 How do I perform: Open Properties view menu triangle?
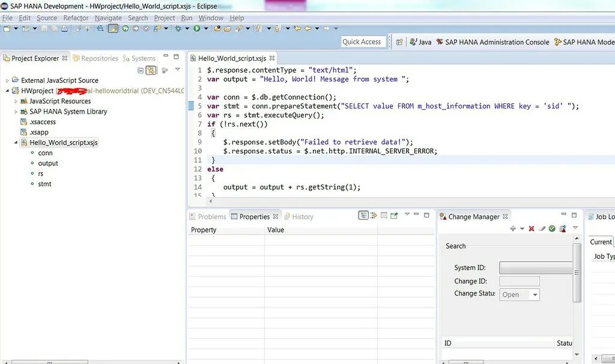[x=407, y=214]
